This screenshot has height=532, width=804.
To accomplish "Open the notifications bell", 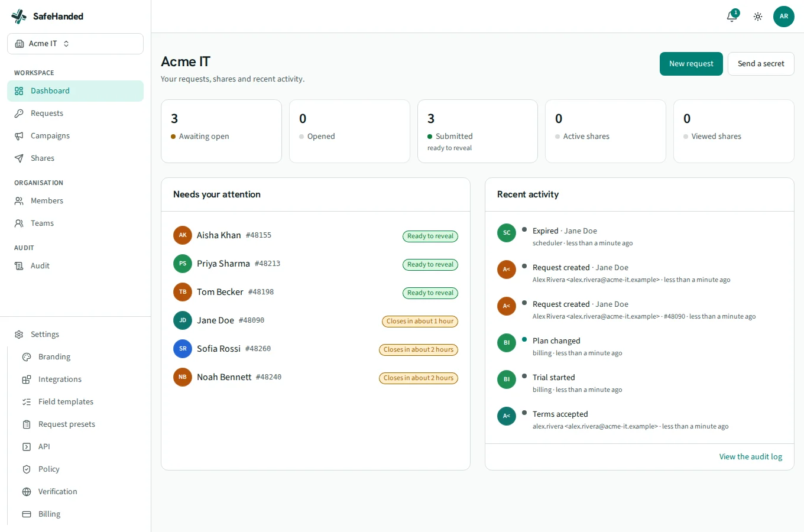I will click(x=732, y=17).
